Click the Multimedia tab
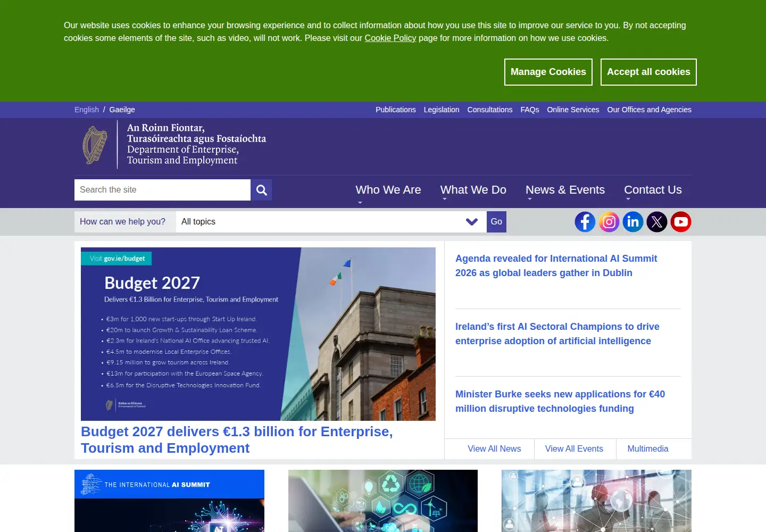The height and width of the screenshot is (532, 766). 648,449
